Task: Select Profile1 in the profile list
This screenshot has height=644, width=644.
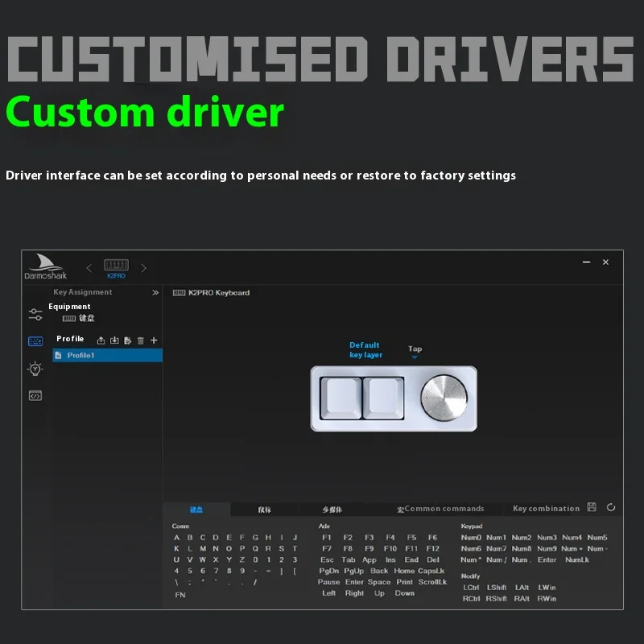Action: (108, 355)
